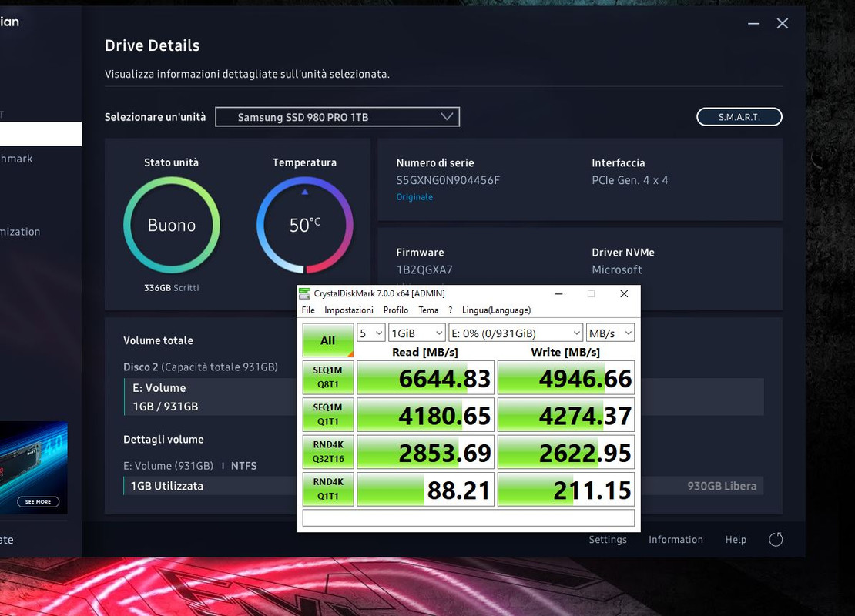
Task: Click the 336GB Scritti label
Action: (x=171, y=288)
